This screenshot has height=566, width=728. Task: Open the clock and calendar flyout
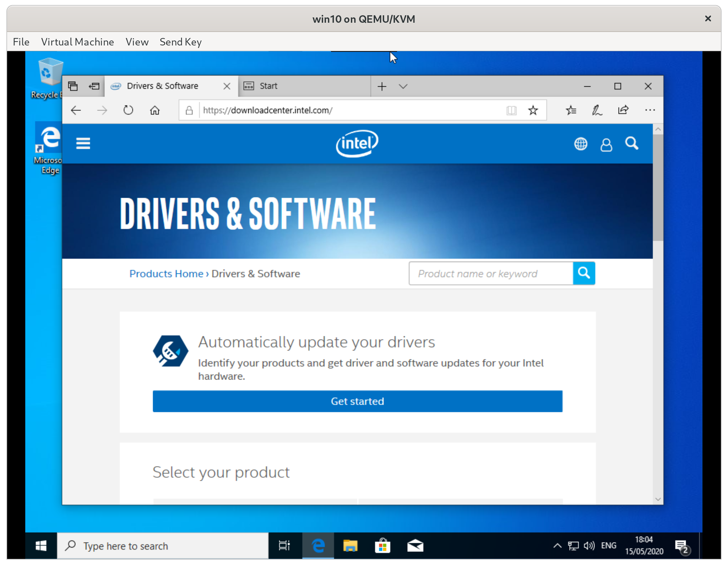coord(644,546)
